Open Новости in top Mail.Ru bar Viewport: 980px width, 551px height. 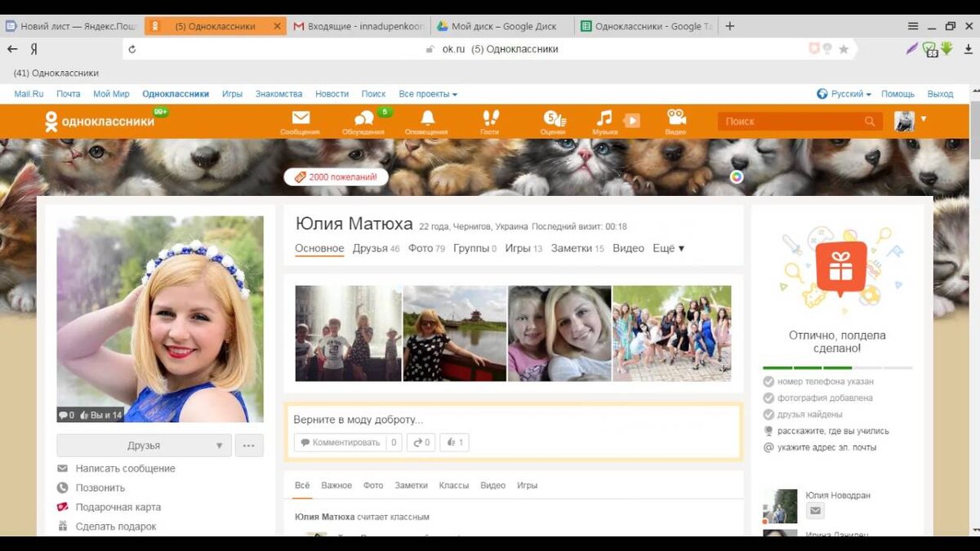coord(332,94)
